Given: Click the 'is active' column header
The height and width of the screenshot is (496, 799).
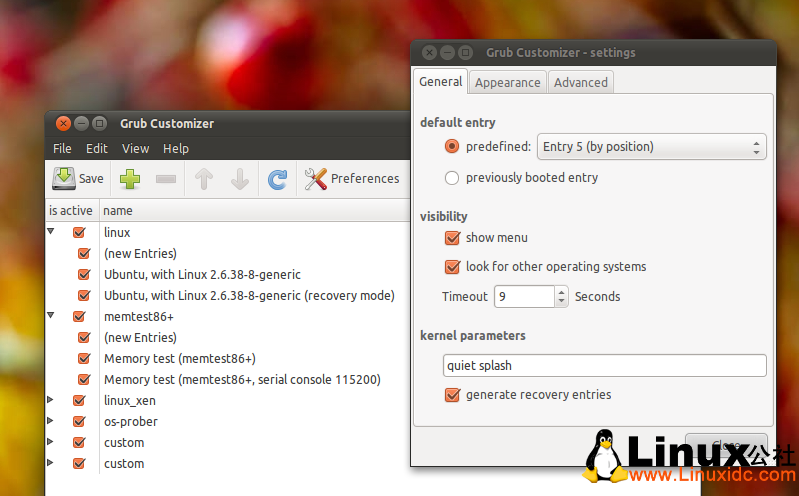Looking at the screenshot, I should coord(71,211).
